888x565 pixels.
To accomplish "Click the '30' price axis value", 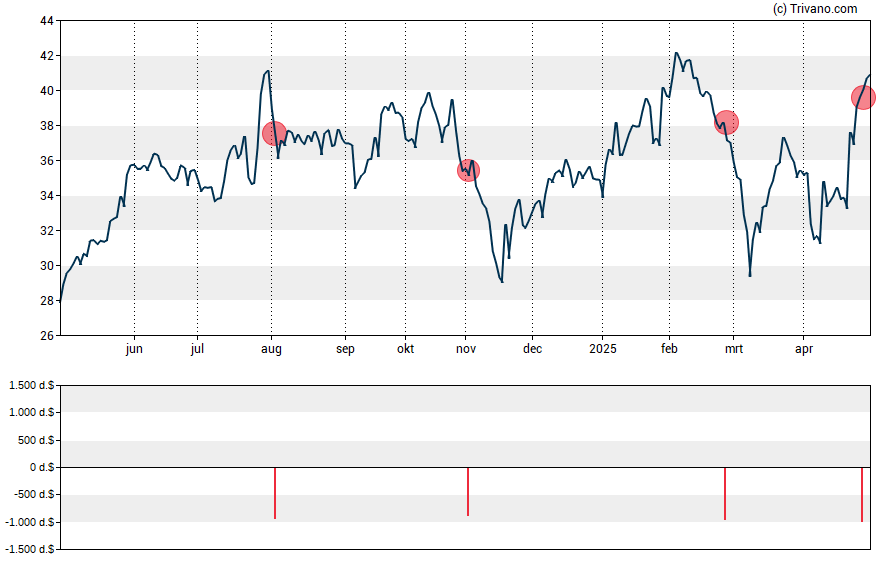I will (47, 266).
